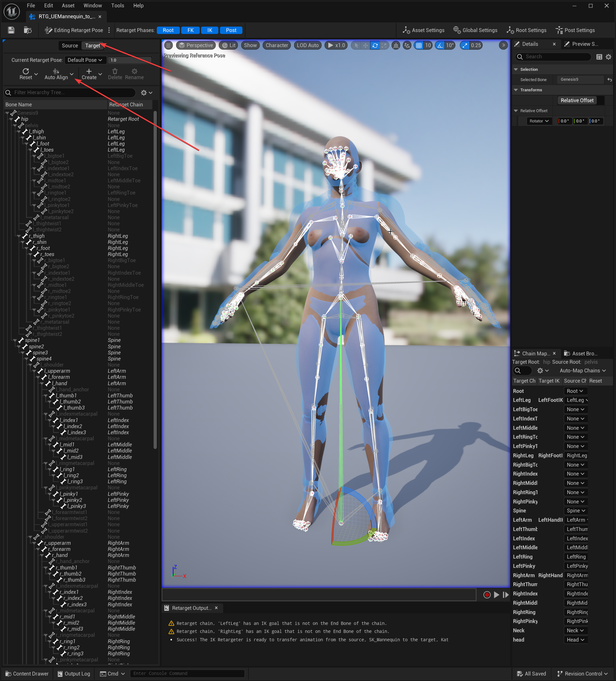Open the Rotator type dropdown

click(539, 121)
